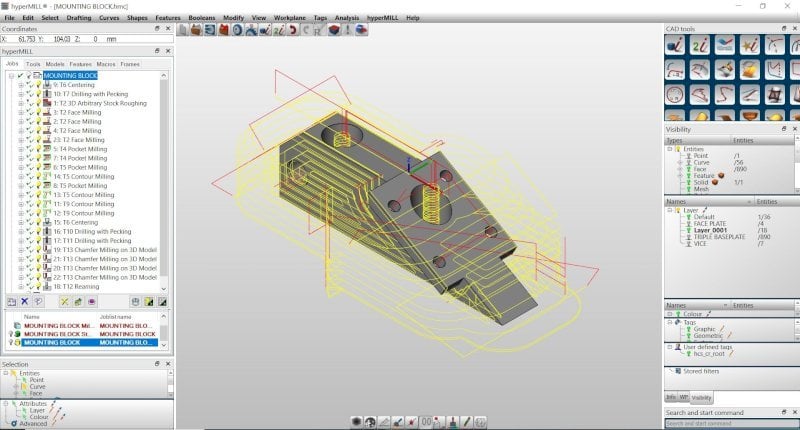Viewport: 800px width, 430px height.
Task: Click the pencil icon in bottom view toolbar
Action: coord(466,422)
